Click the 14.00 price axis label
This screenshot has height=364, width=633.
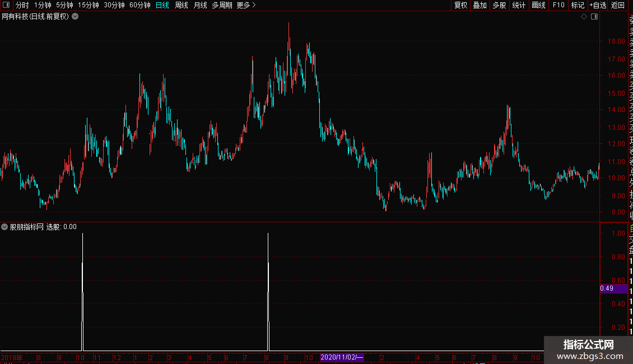tap(616, 109)
